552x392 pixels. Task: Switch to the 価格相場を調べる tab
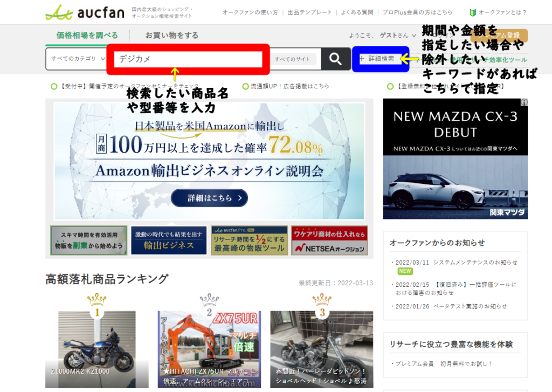click(87, 35)
